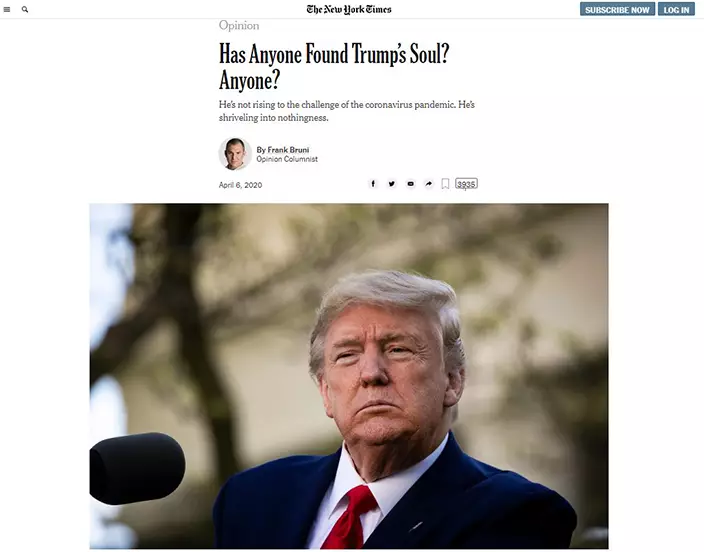Click the April 6, 2020 publication date
The height and width of the screenshot is (552, 704).
(240, 185)
